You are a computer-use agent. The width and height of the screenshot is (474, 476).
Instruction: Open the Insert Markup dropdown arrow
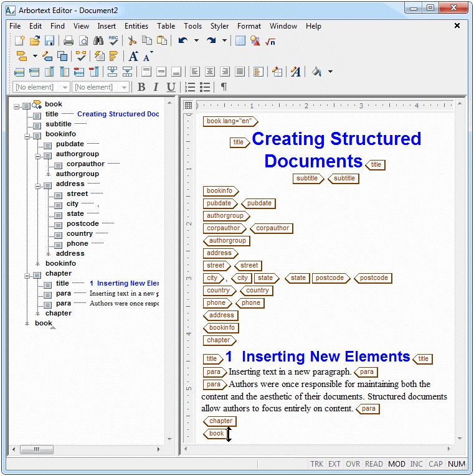tap(35, 56)
